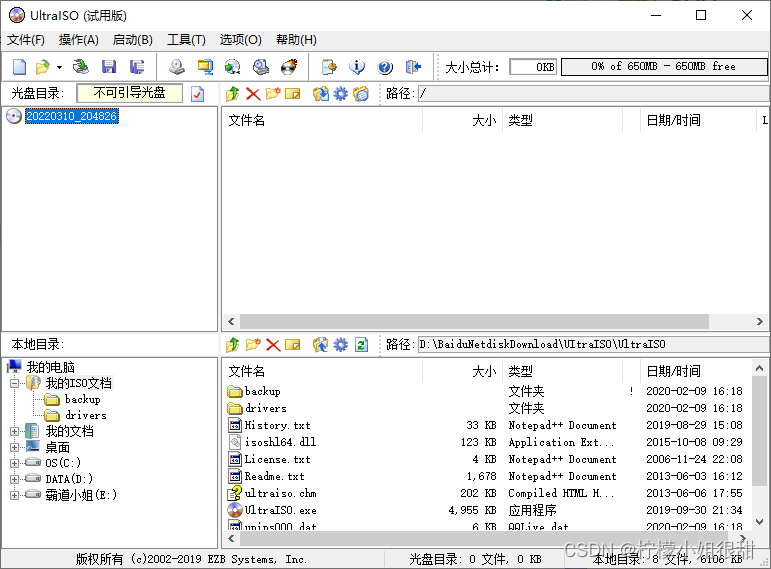The height and width of the screenshot is (569, 771).
Task: Click the checkmark document icon beside bootable field
Action: (x=198, y=93)
